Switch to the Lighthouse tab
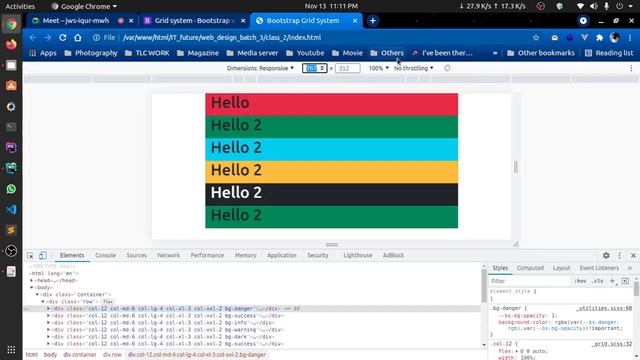 358,256
